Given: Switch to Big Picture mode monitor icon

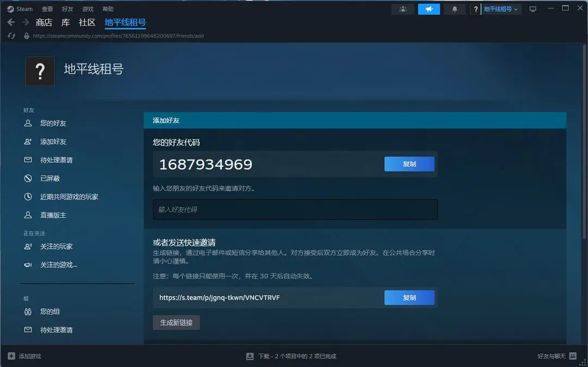Looking at the screenshot, I should (x=532, y=9).
